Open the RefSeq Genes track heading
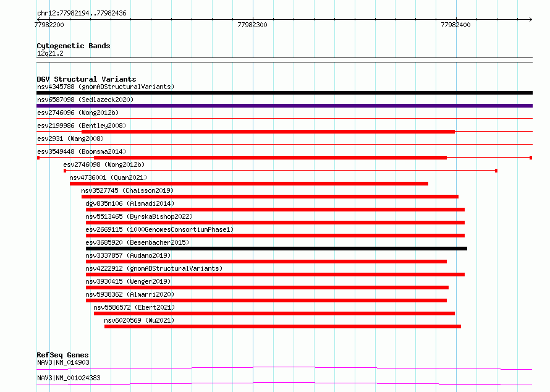This screenshot has height=392, width=550. tap(62, 355)
